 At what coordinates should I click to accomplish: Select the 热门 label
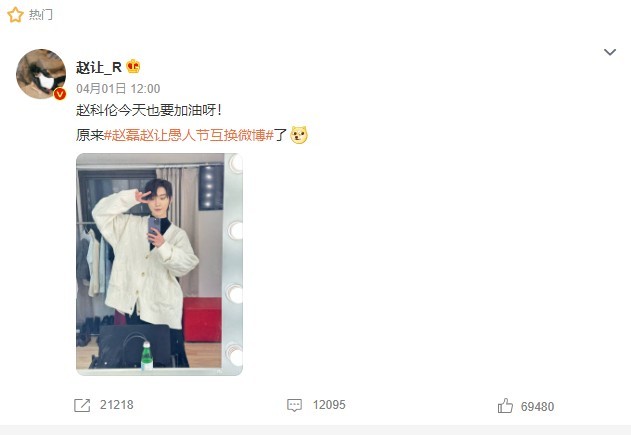pyautogui.click(x=41, y=15)
